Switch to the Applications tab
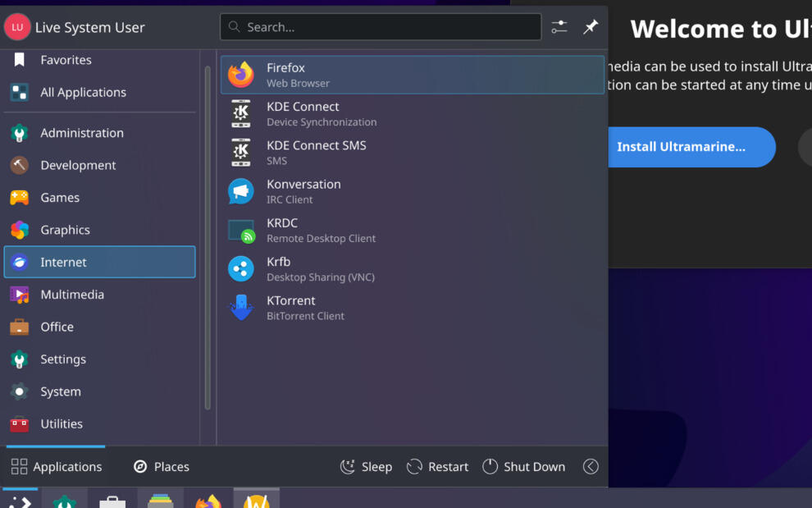This screenshot has height=508, width=812. coord(57,466)
